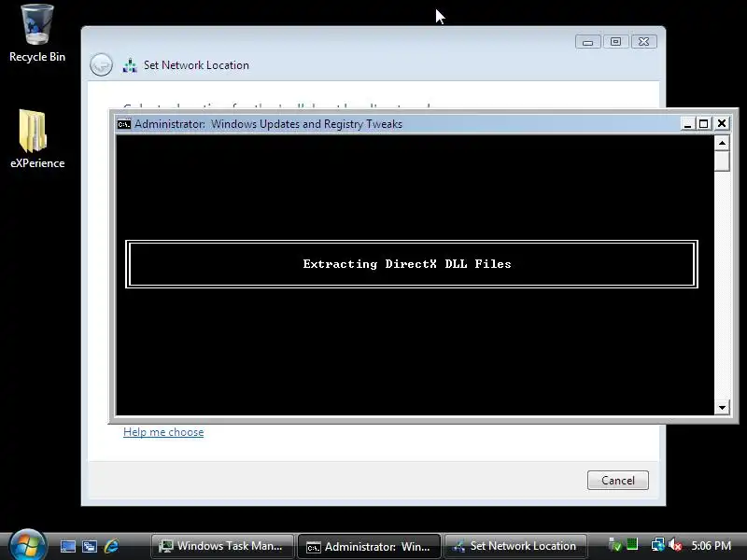The height and width of the screenshot is (560, 747).
Task: Activate Administrator command prompt taskbar button
Action: point(369,546)
